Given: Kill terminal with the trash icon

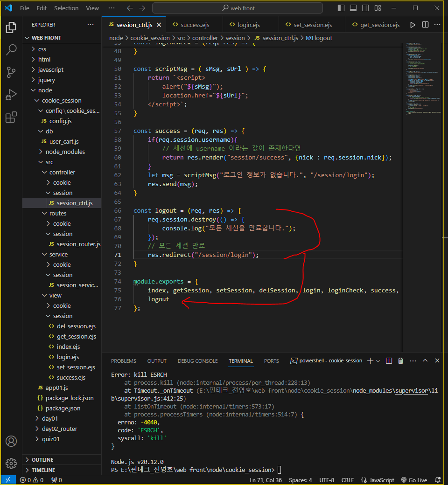Looking at the screenshot, I should 400,360.
